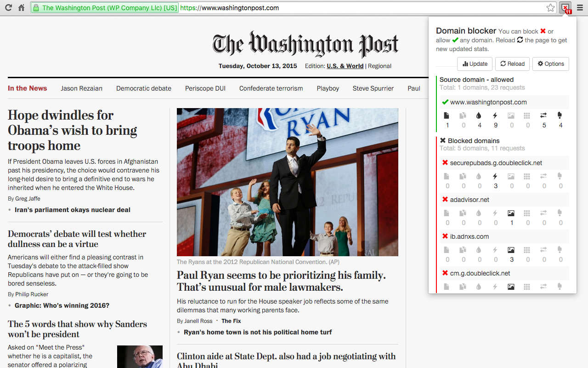The height and width of the screenshot is (368, 588).
Task: Click the In the News label
Action: (28, 88)
